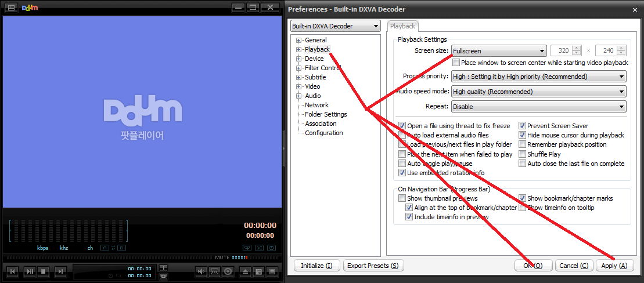Screen dimensions: 644x283
Task: Toggle Prevent Screen Saver checkbox
Action: pos(522,126)
